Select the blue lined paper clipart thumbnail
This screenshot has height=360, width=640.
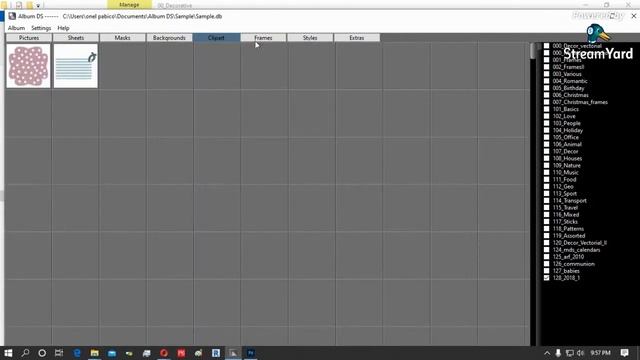[76, 66]
